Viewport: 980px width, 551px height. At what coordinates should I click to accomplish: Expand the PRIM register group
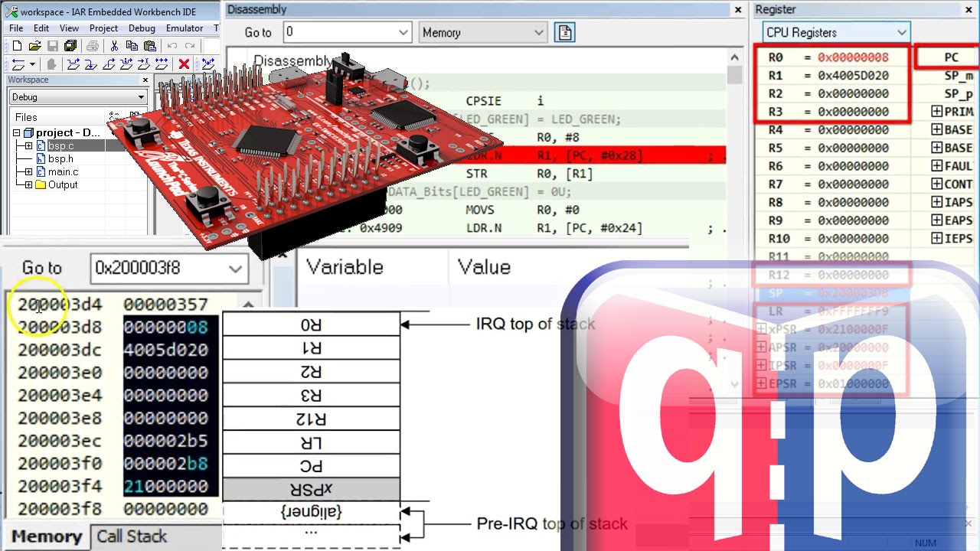pos(936,112)
